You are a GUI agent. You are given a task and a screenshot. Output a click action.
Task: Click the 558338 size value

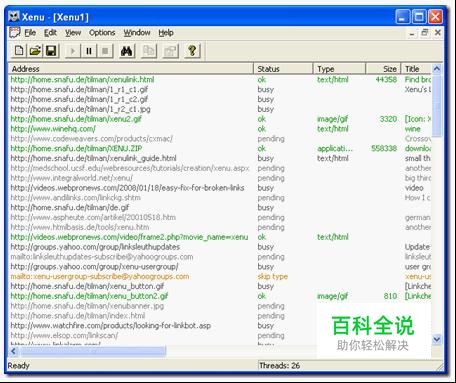click(384, 148)
